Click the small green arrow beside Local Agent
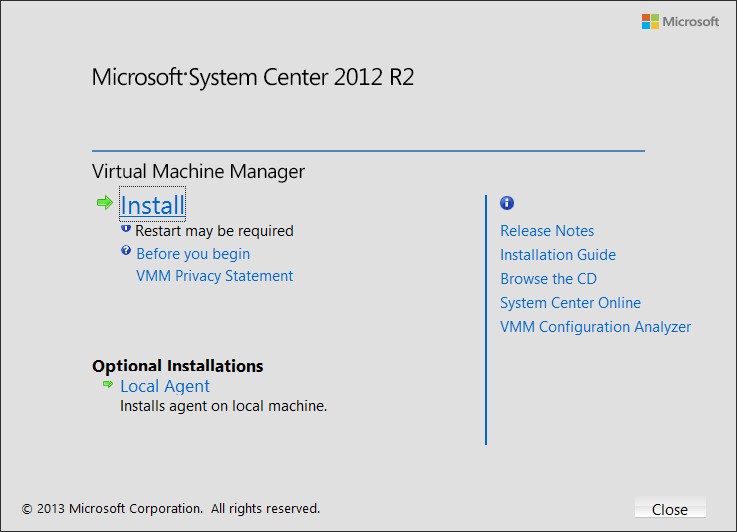The height and width of the screenshot is (532, 737). tap(108, 384)
